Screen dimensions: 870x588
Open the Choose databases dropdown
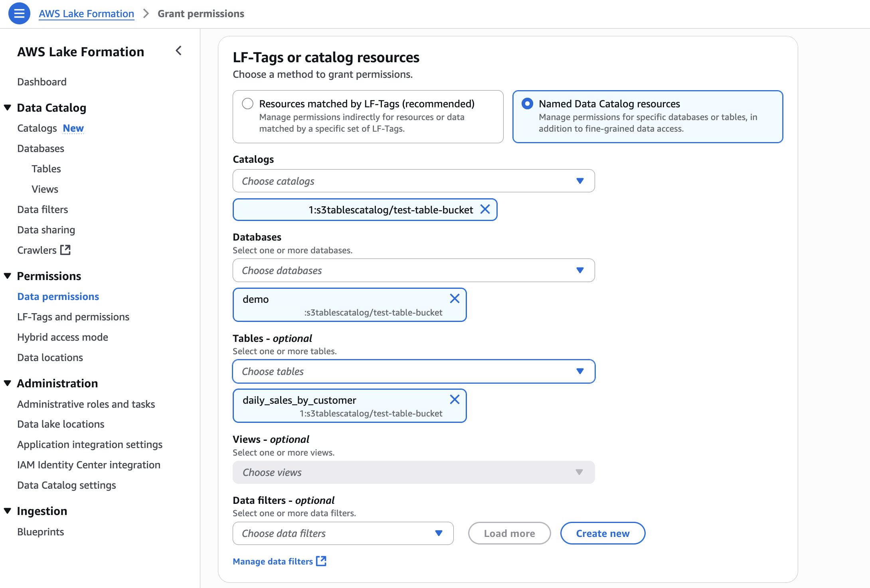413,270
